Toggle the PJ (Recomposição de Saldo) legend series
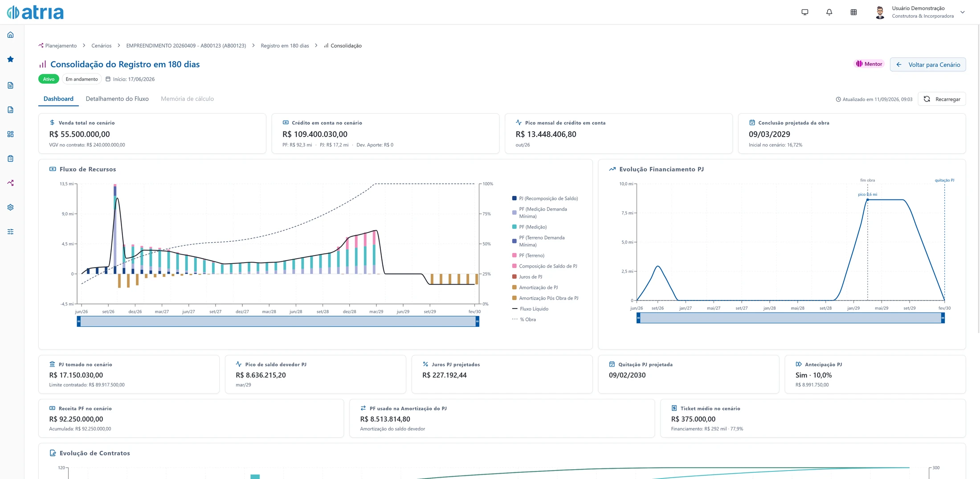This screenshot has width=980, height=479. [545, 199]
